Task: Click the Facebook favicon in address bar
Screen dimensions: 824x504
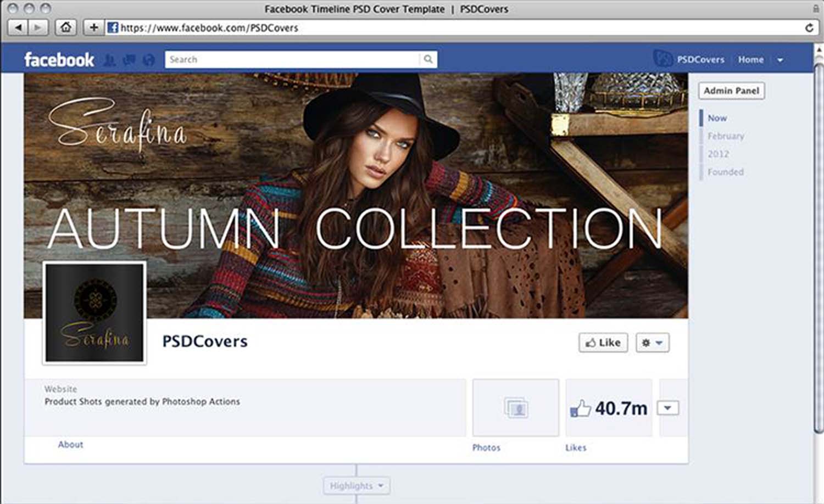Action: coord(113,27)
